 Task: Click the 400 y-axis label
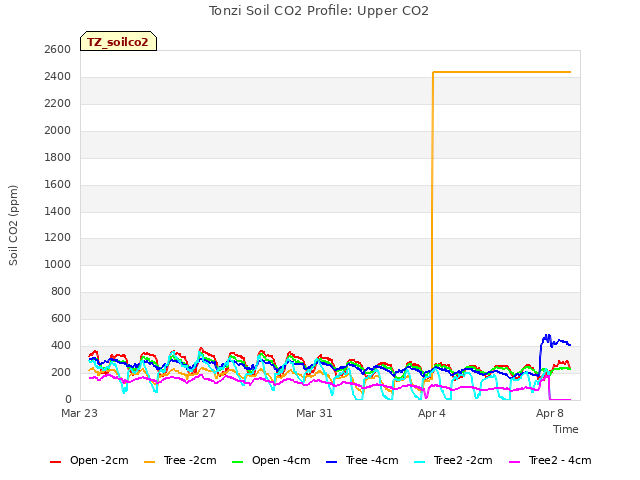61,345
